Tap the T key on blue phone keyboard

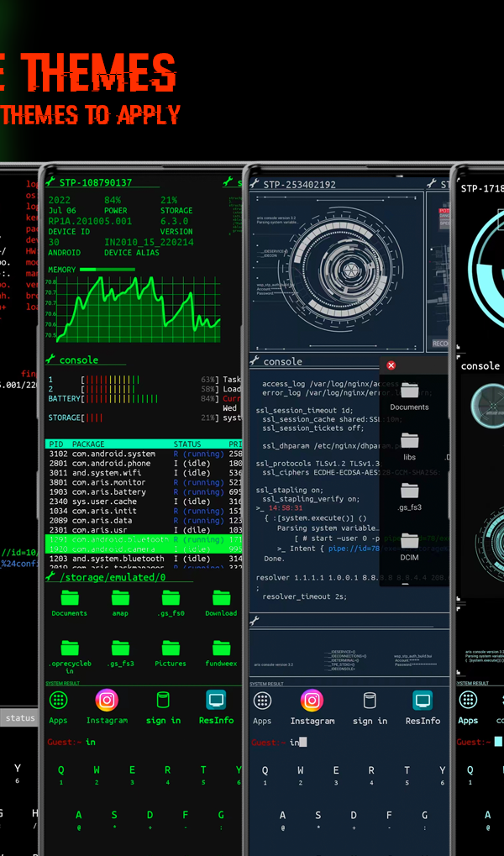tap(407, 775)
